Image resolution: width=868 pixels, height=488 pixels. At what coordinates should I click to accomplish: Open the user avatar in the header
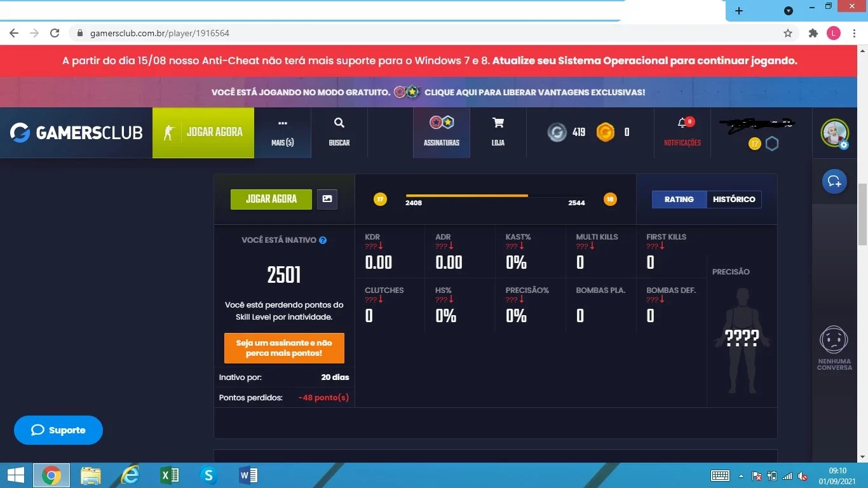(x=834, y=133)
